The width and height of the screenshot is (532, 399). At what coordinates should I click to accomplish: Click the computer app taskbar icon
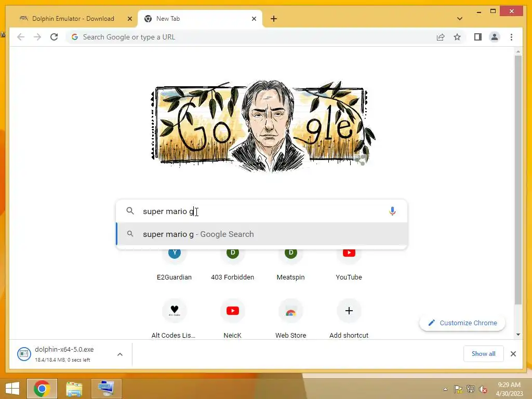(106, 389)
